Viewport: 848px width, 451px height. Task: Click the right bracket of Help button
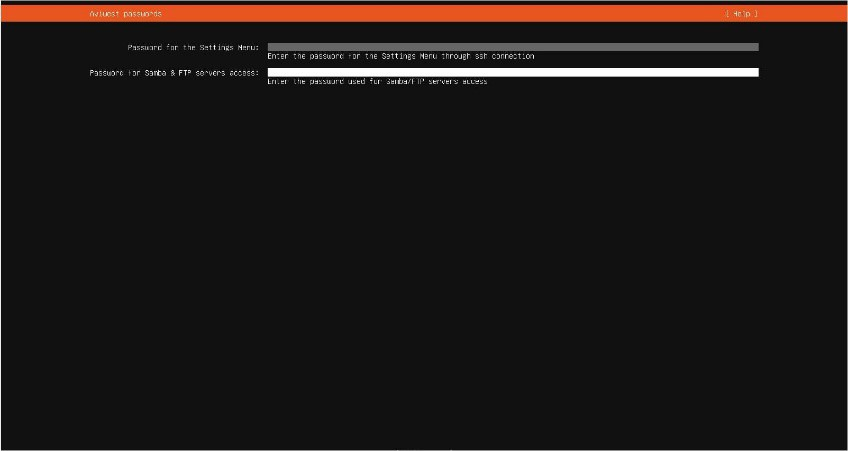[756, 14]
